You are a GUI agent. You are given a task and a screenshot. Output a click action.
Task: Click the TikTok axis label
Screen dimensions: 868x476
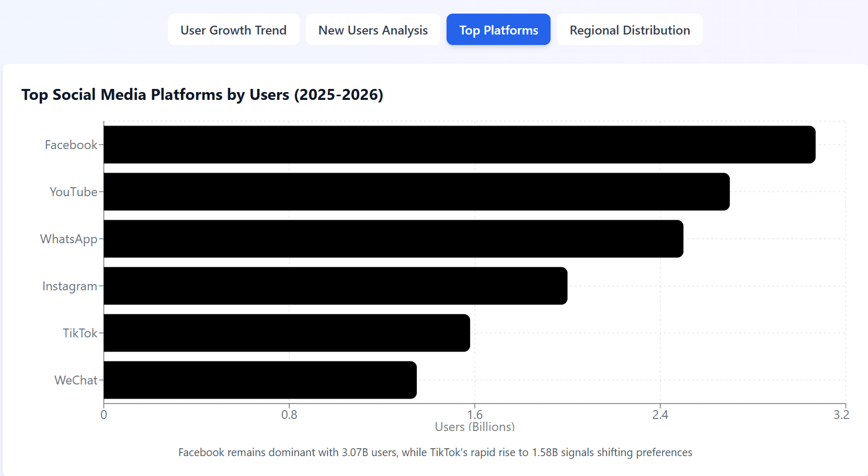tap(80, 333)
